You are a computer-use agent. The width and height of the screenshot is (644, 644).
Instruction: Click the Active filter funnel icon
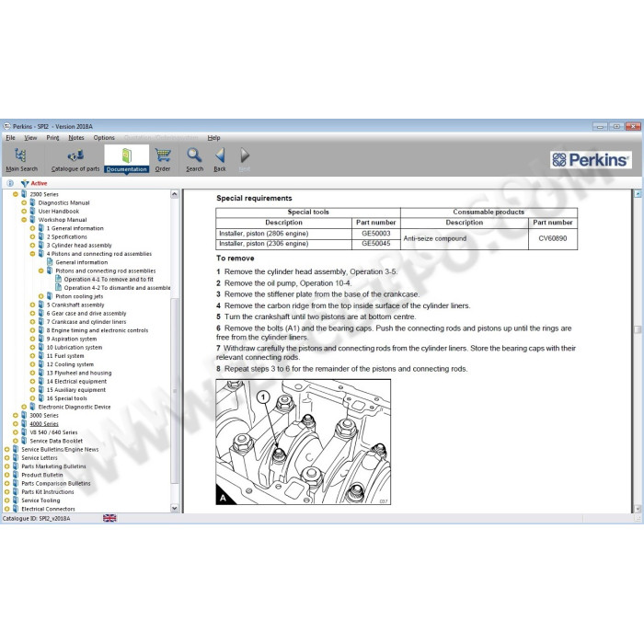pos(25,183)
